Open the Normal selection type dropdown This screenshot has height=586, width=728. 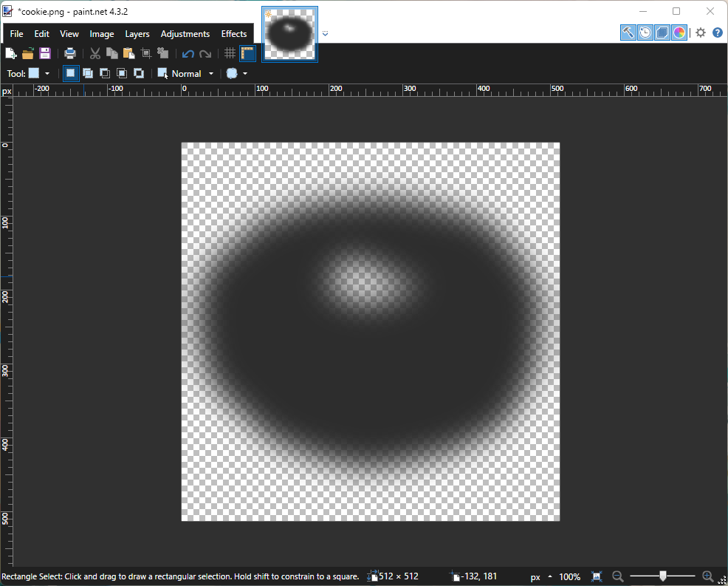(186, 73)
